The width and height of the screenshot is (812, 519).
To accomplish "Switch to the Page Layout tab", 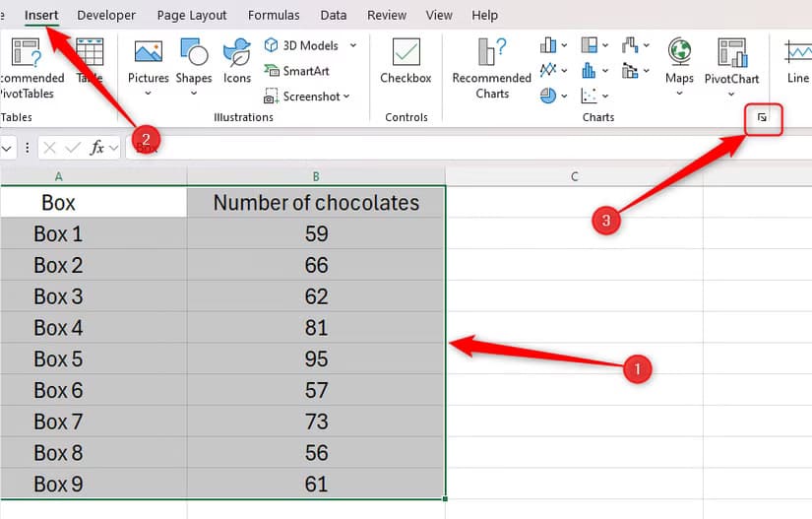I will pyautogui.click(x=192, y=16).
